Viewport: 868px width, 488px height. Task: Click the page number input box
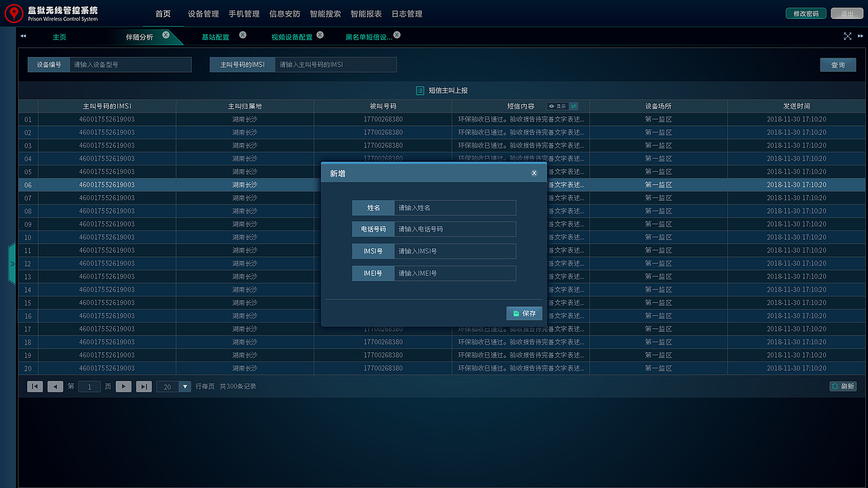pyautogui.click(x=90, y=386)
